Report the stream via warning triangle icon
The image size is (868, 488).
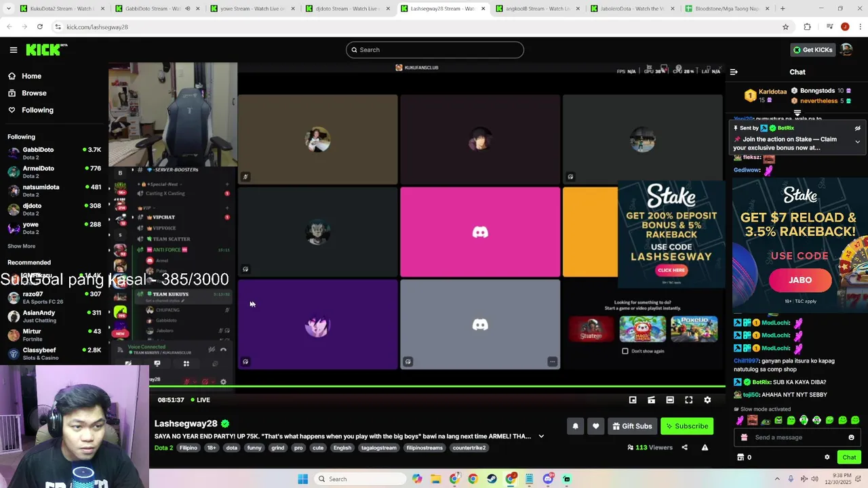705,447
